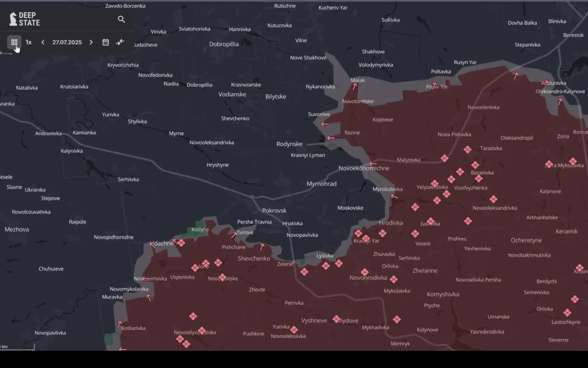Click the unit marker near Novohrodivka
Viewport: 588px width, 368px height.
coord(364,272)
